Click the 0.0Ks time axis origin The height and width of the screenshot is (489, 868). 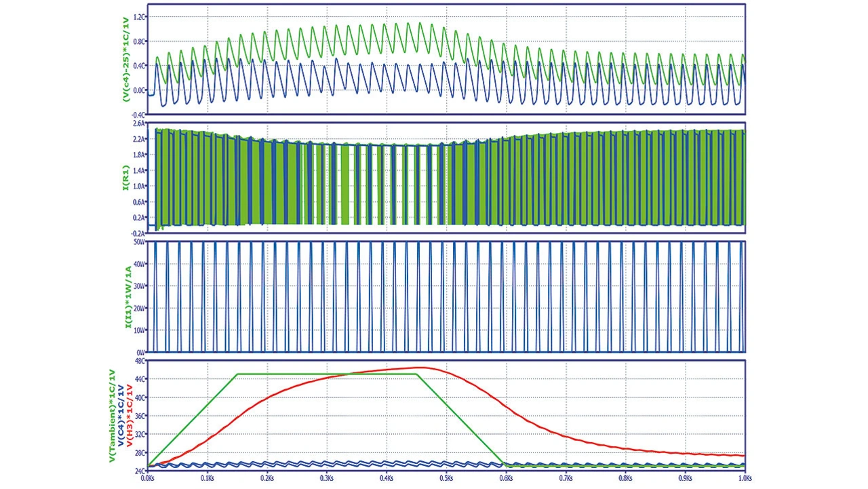(x=149, y=477)
